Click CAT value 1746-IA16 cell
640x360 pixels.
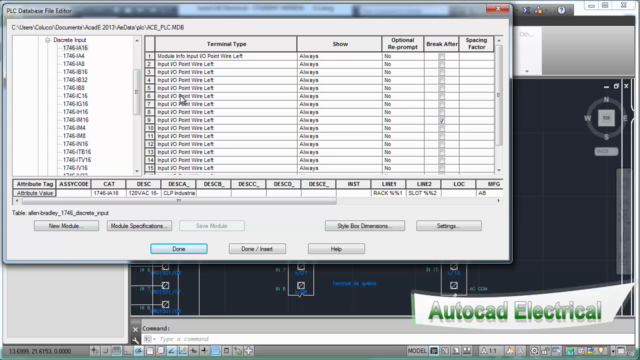(109, 193)
